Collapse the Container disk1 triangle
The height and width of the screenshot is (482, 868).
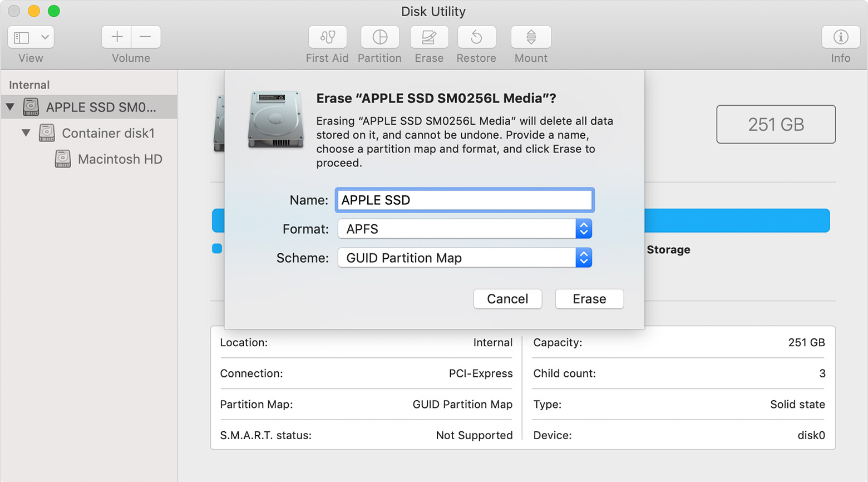[x=26, y=133]
